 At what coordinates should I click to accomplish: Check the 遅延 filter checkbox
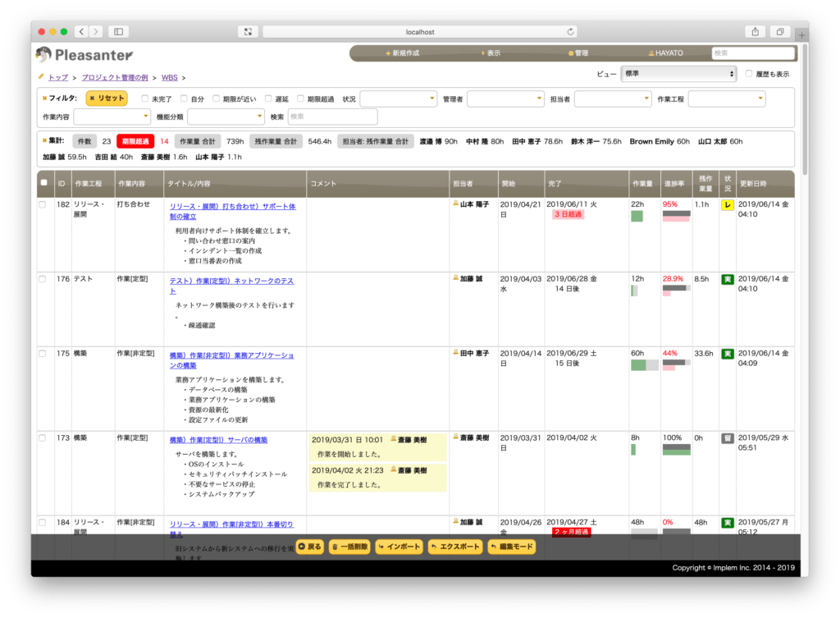[268, 98]
